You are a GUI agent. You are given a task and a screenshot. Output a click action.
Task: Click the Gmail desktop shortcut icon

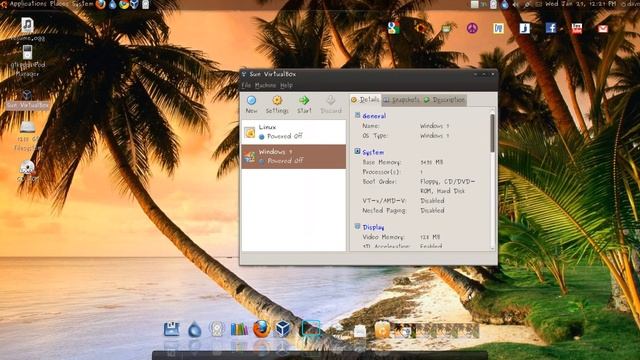click(603, 29)
